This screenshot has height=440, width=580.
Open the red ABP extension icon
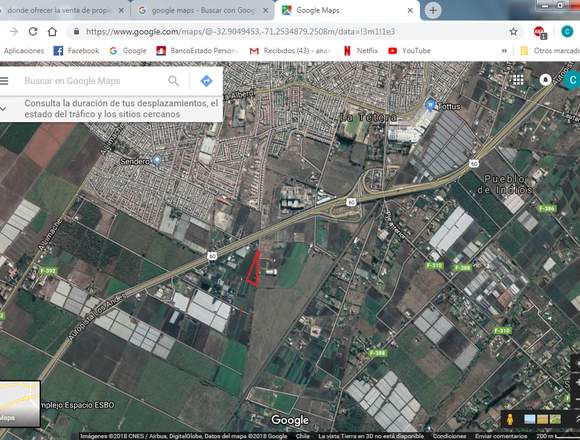pos(540,32)
